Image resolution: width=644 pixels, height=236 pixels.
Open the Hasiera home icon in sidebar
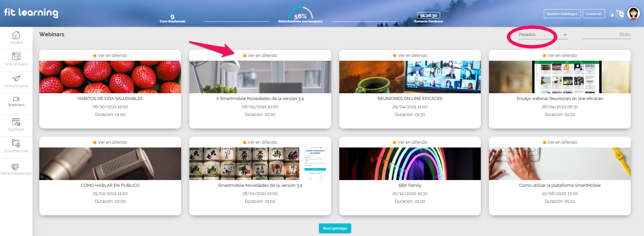(x=16, y=35)
